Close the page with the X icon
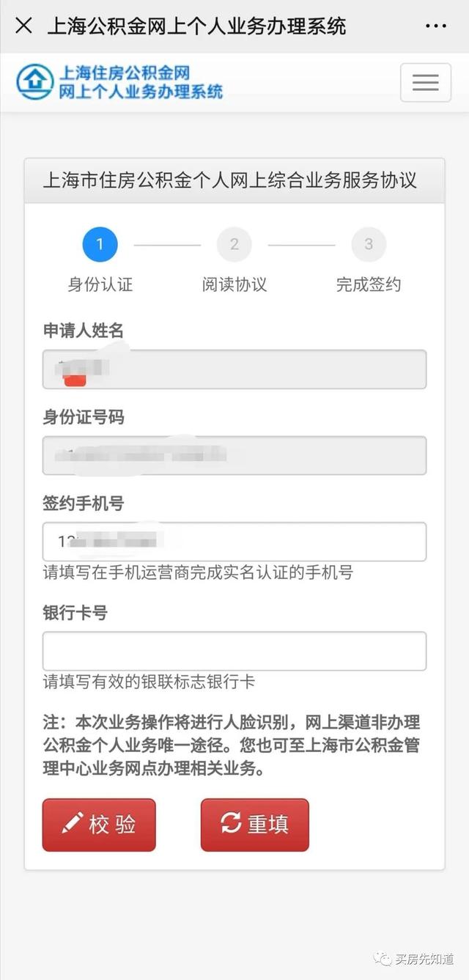This screenshot has height=980, width=469. (x=23, y=26)
